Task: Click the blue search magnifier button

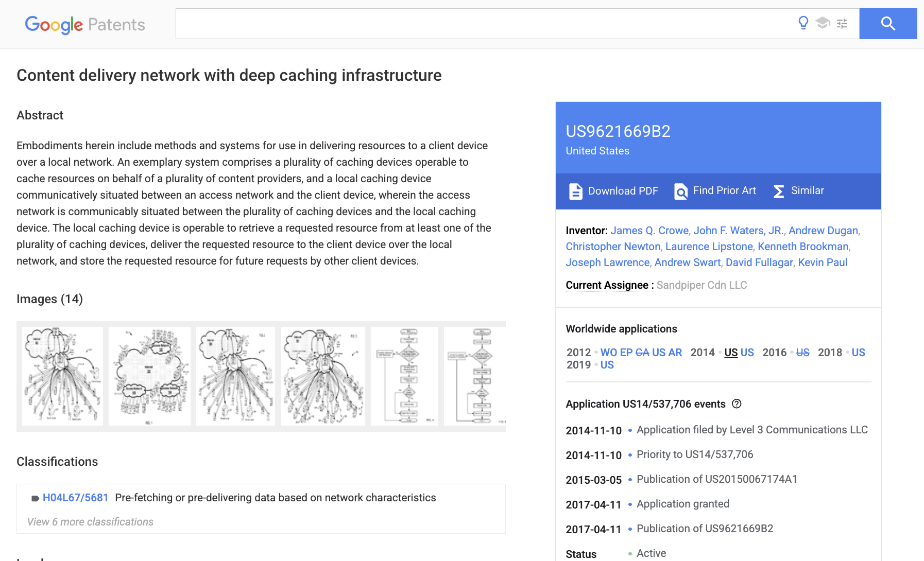Action: coord(887,24)
